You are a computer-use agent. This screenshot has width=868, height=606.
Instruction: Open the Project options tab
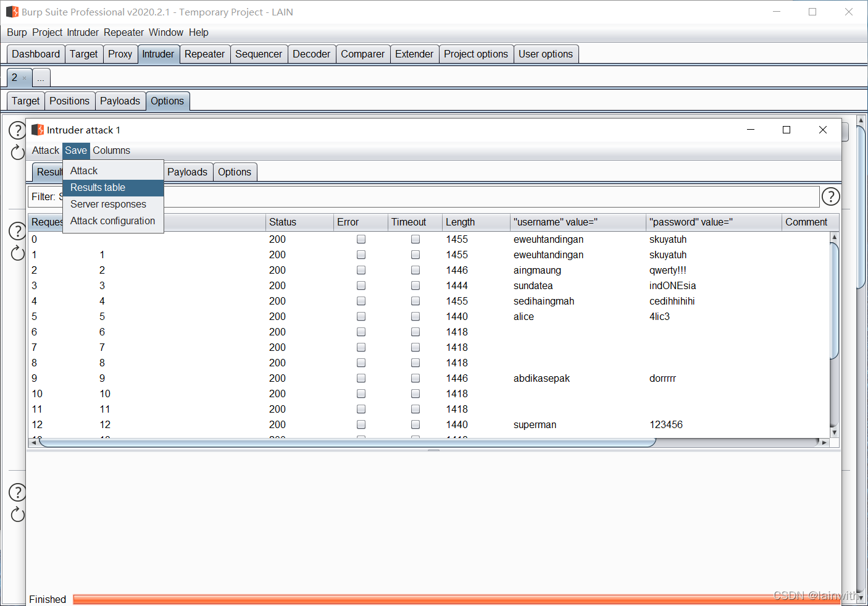coord(476,54)
